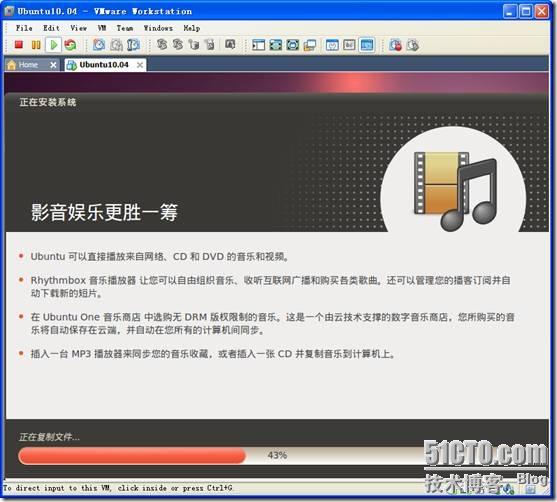Click the bullet about CD 和 DVD playback
557x502 pixels.
pyautogui.click(x=160, y=257)
